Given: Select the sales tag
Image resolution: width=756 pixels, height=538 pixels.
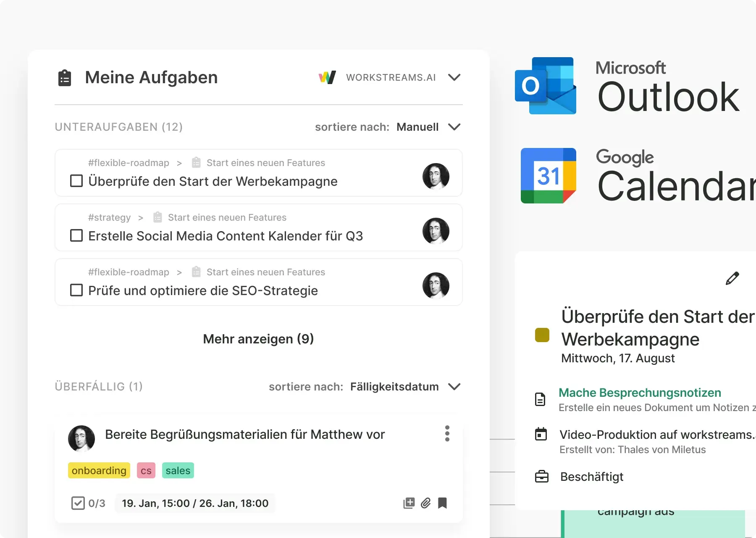Looking at the screenshot, I should 178,471.
